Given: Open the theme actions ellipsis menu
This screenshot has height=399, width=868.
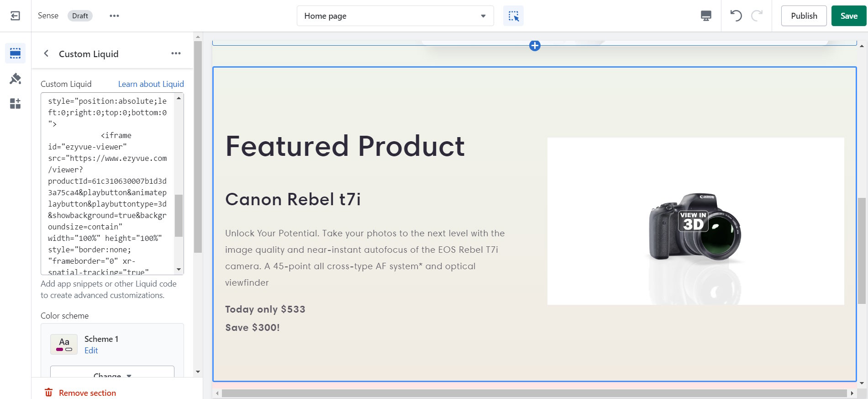Looking at the screenshot, I should [114, 16].
